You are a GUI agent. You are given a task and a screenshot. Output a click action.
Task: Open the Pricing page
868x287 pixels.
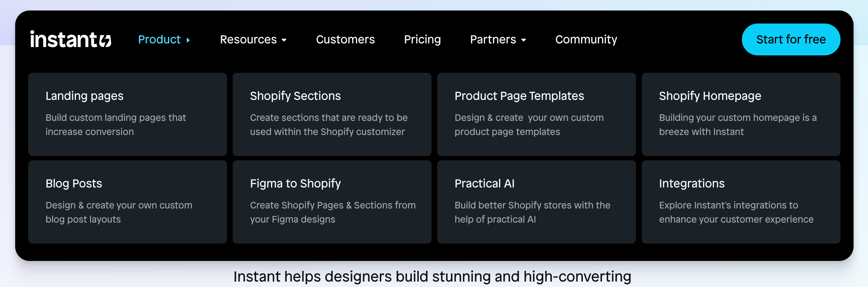[422, 39]
